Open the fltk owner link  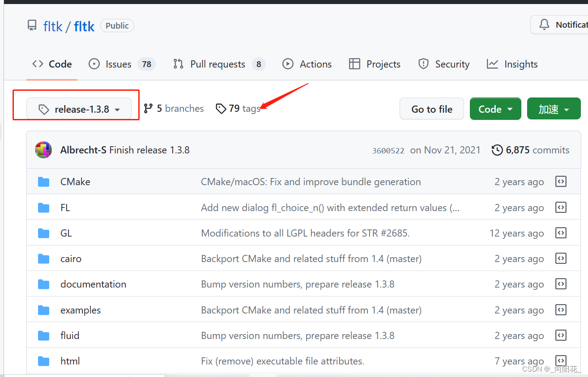[x=53, y=26]
